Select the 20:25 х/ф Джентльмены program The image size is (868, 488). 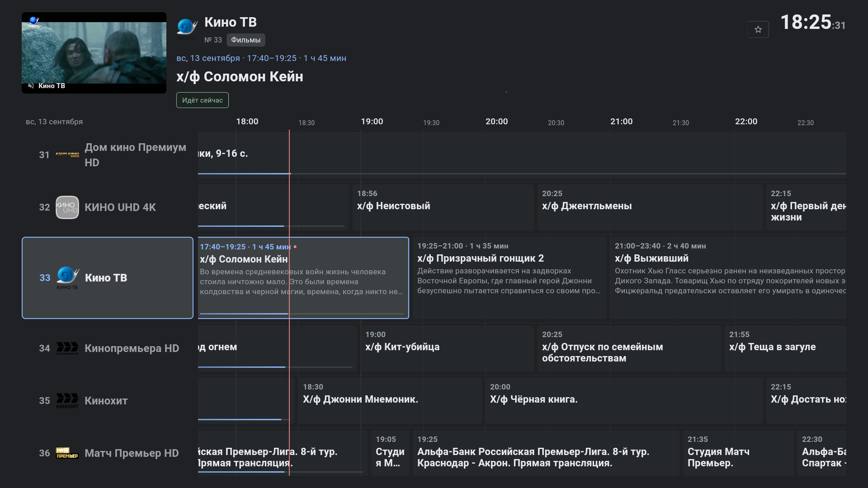650,207
